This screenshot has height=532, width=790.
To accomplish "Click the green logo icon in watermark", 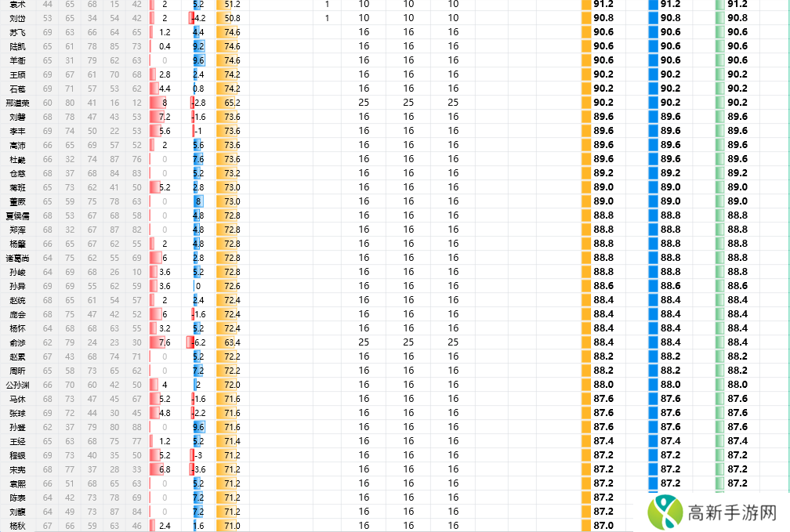I will [663, 513].
